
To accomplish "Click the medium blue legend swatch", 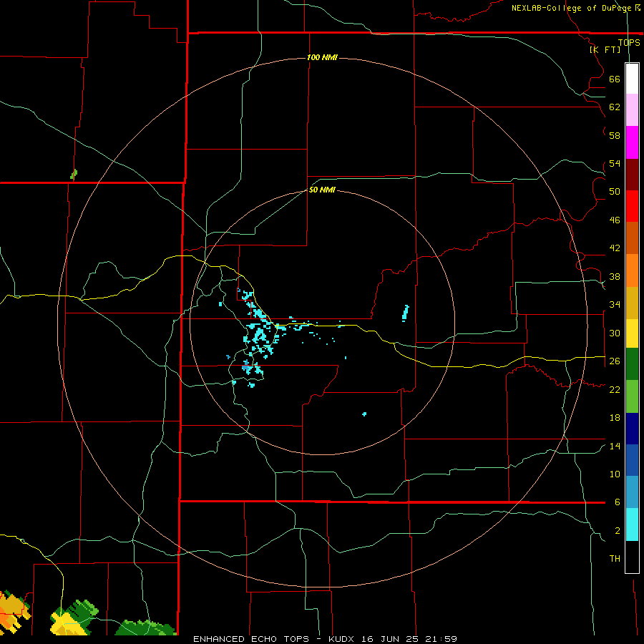I will click(x=632, y=460).
